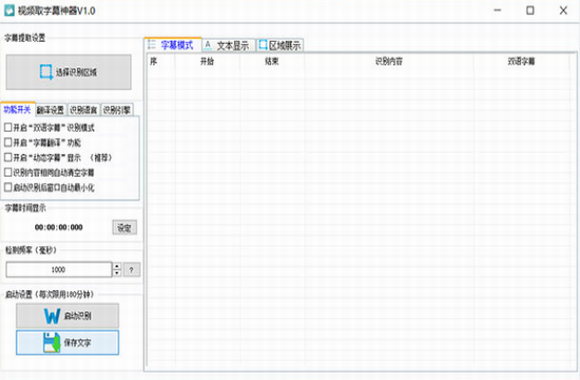
Task: Select the 识别引擎 tab
Action: (117, 110)
